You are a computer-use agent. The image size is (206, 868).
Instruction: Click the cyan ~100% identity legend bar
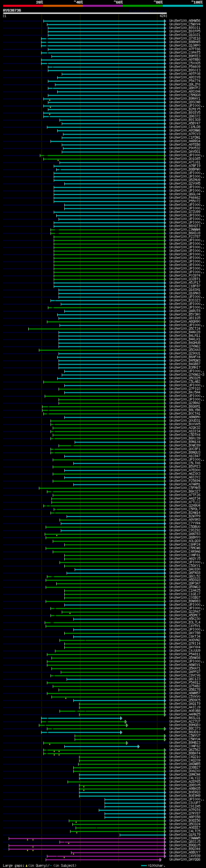point(183,6)
